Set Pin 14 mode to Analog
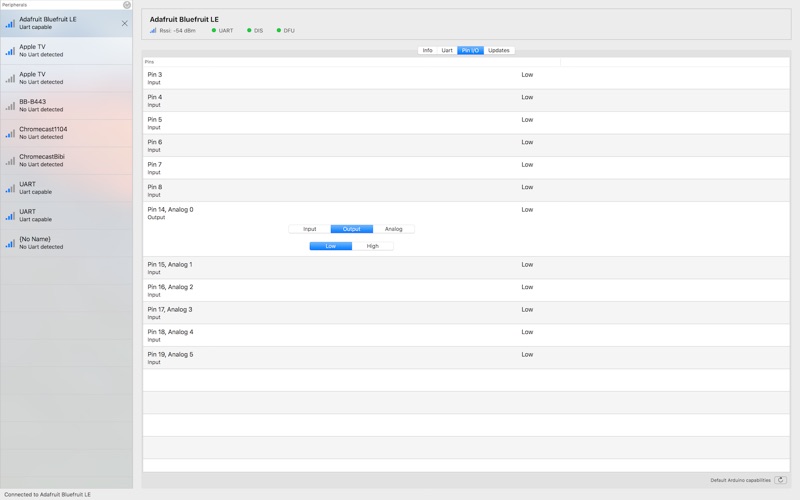The height and width of the screenshot is (500, 800). point(393,229)
